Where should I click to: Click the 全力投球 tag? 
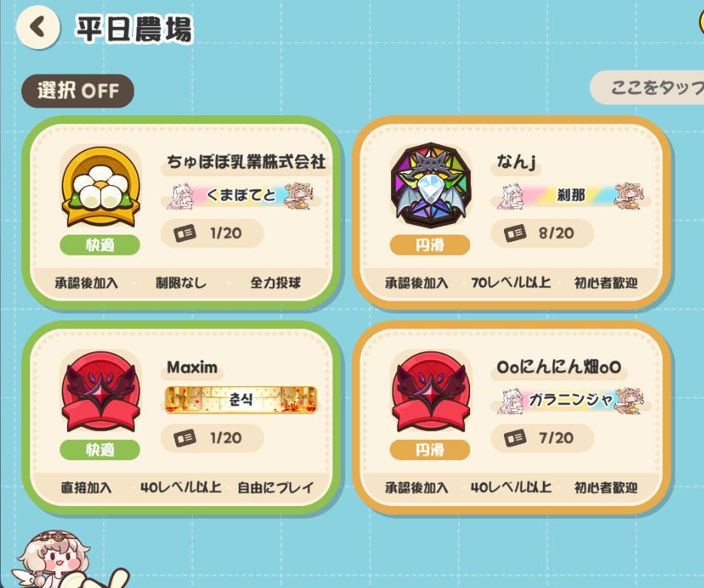[x=276, y=283]
